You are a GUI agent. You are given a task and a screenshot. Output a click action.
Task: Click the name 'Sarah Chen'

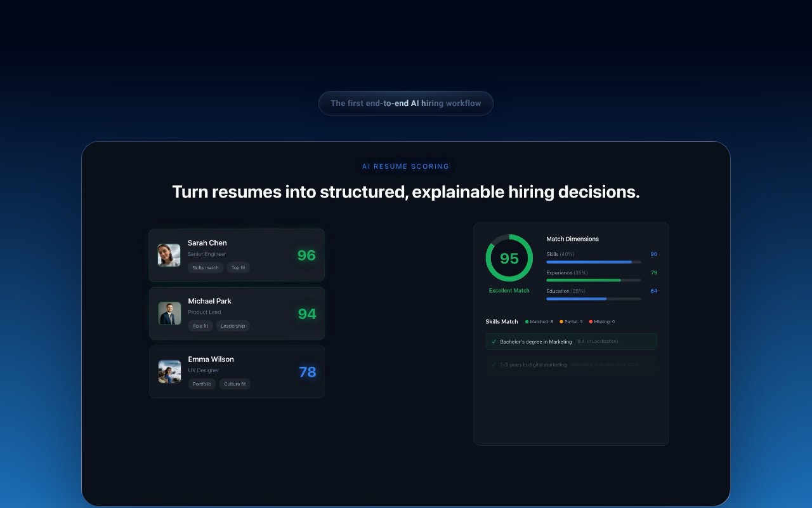207,243
